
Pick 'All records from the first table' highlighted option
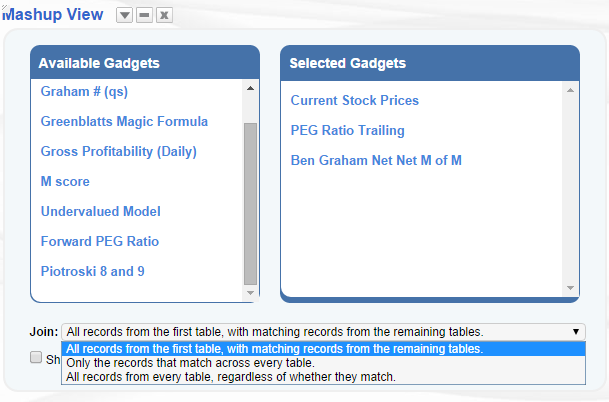274,349
